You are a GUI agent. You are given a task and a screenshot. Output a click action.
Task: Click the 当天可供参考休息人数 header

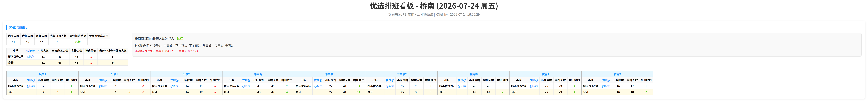113,51
